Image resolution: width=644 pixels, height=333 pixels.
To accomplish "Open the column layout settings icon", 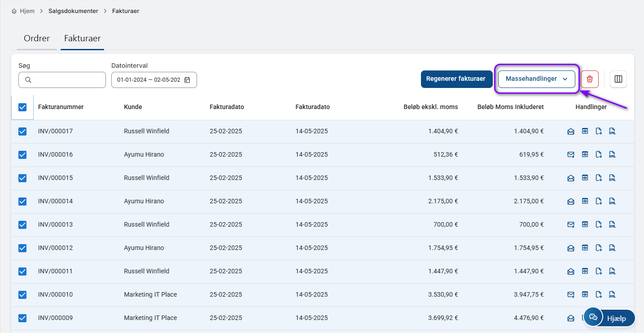I will pos(618,79).
